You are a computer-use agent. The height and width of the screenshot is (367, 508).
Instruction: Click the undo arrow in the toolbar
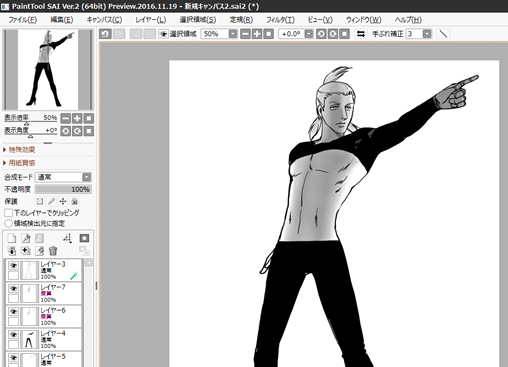click(105, 34)
